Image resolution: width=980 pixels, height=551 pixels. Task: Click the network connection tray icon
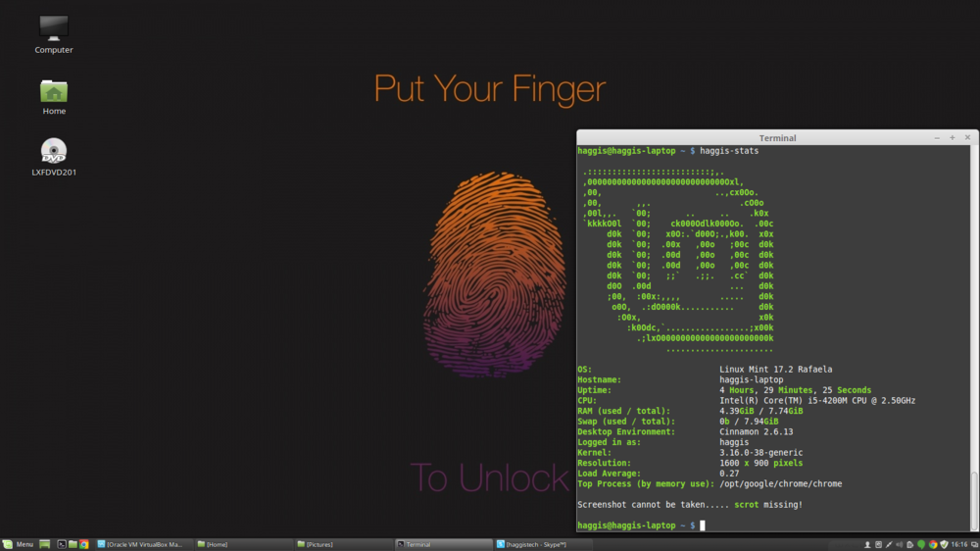[x=890, y=545]
